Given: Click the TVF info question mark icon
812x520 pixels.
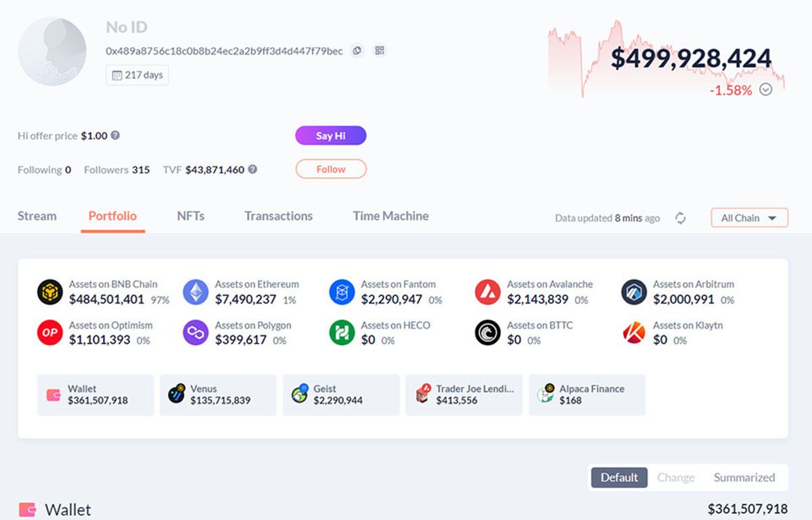Looking at the screenshot, I should coord(252,169).
